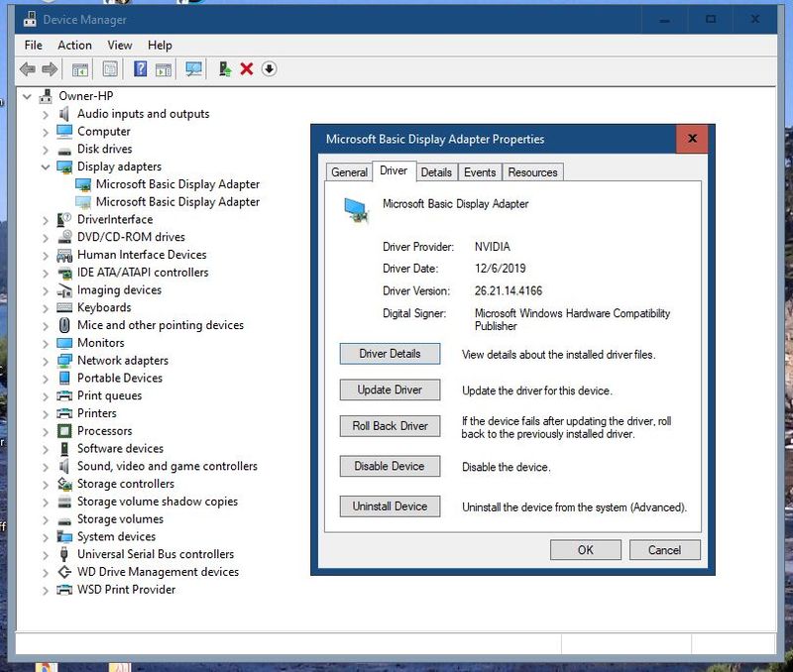Expand the Human Interface Devices category
Screen dimensions: 793x672
(x=46, y=256)
